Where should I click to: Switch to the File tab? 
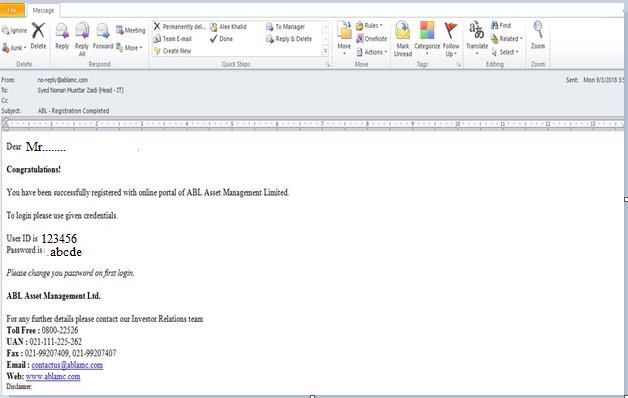pos(12,10)
